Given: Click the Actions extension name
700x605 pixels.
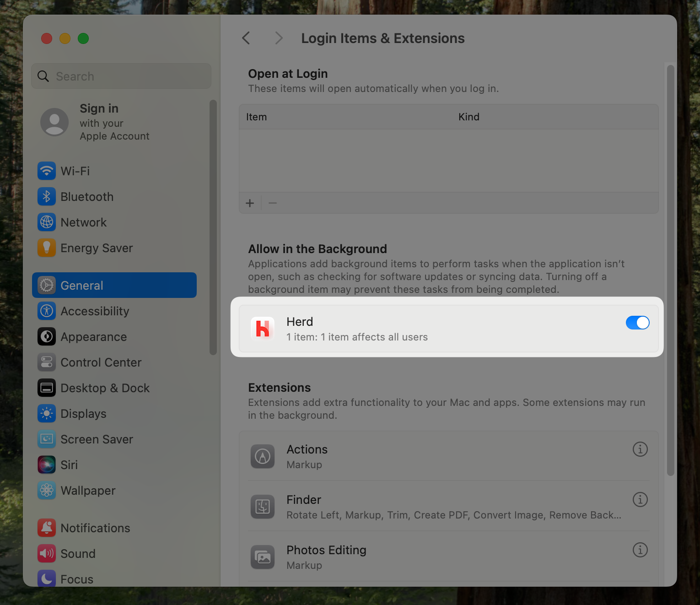Looking at the screenshot, I should (x=307, y=449).
